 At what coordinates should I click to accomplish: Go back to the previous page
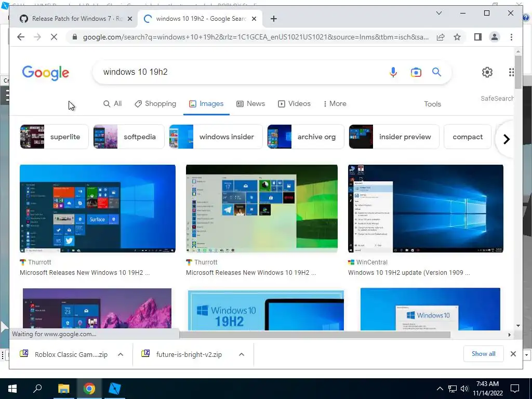coord(21,37)
